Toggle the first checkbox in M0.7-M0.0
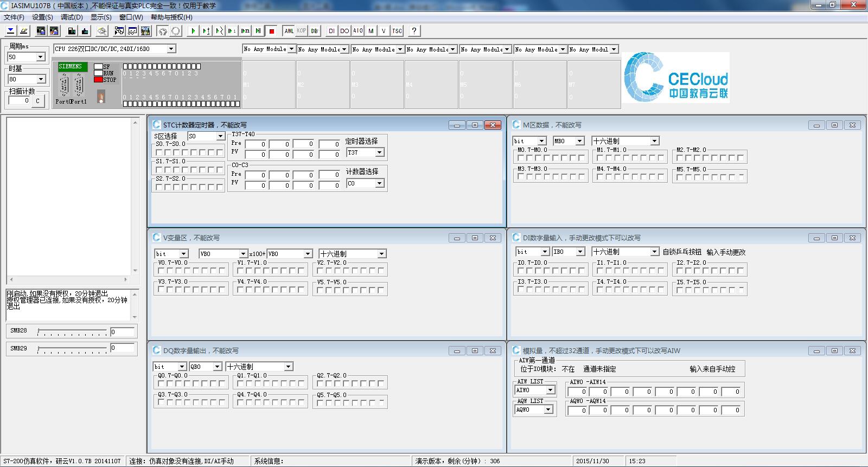This screenshot has height=467, width=868. coord(521,158)
